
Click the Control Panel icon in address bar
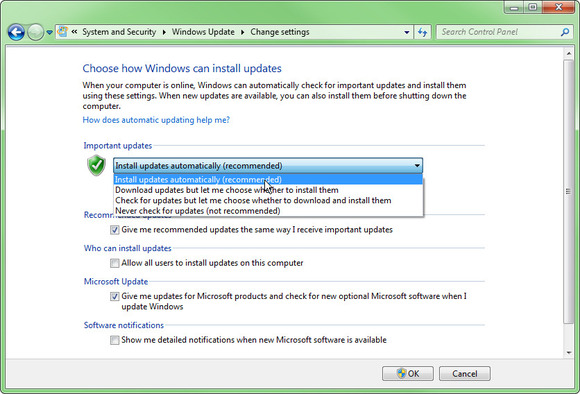[63, 32]
